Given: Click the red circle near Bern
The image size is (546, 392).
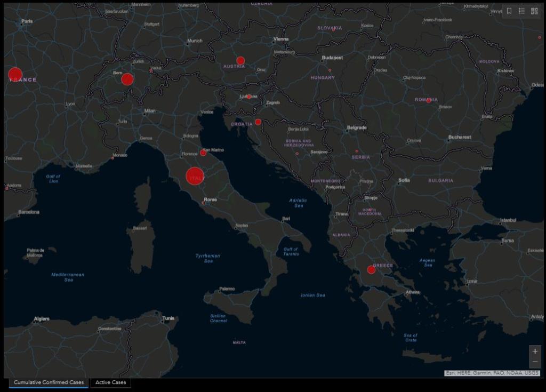Looking at the screenshot, I should click(x=127, y=79).
